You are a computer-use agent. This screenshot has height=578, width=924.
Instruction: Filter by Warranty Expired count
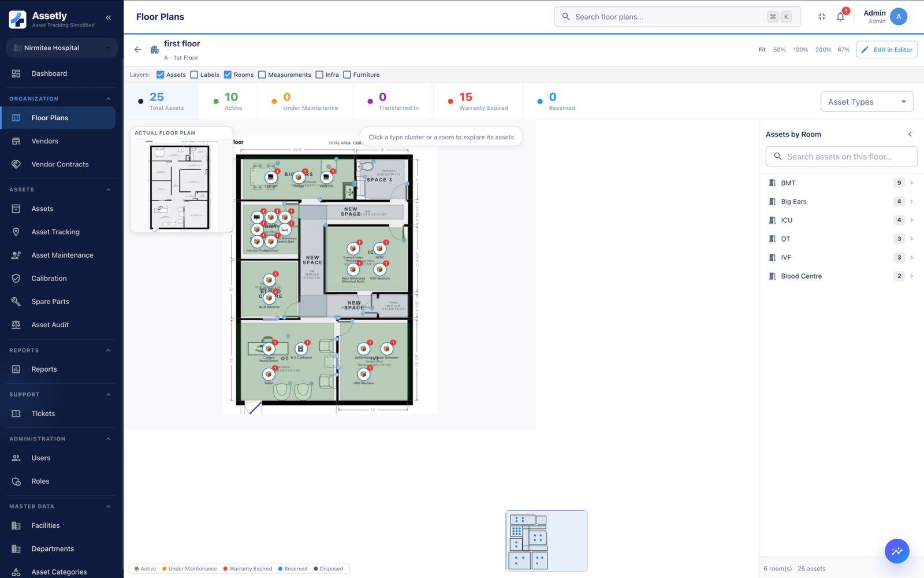[478, 101]
